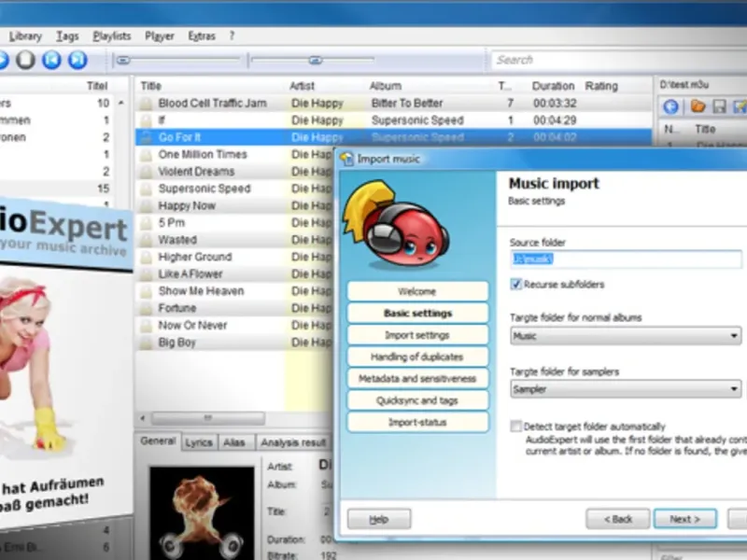The height and width of the screenshot is (560, 747).
Task: Click the Next track button in toolbar
Action: 78,60
